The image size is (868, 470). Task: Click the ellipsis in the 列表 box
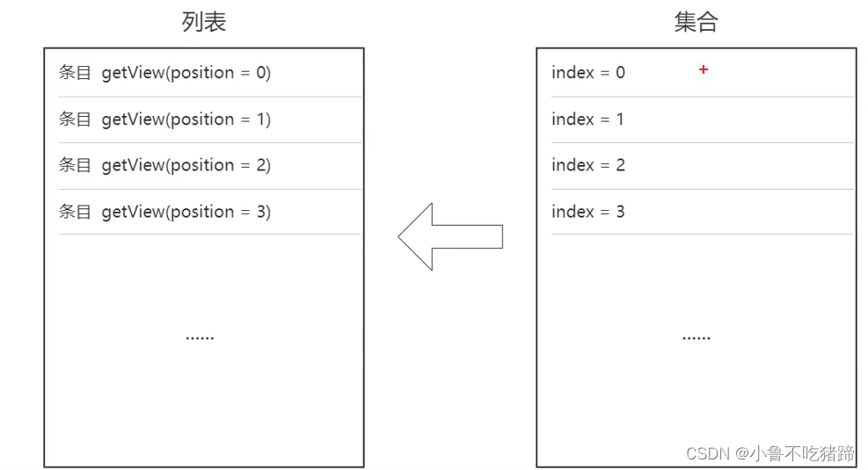[x=200, y=337]
